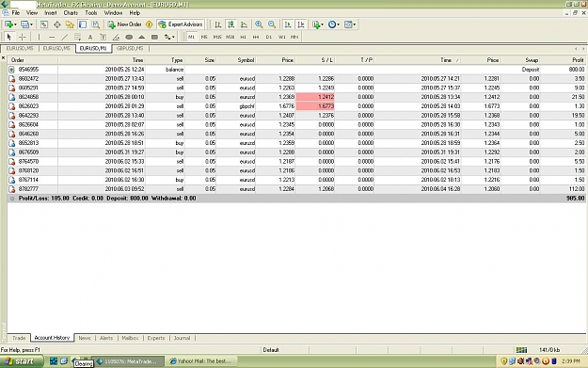The width and height of the screenshot is (588, 368).
Task: Switch to bar chart icon
Action: (218, 24)
